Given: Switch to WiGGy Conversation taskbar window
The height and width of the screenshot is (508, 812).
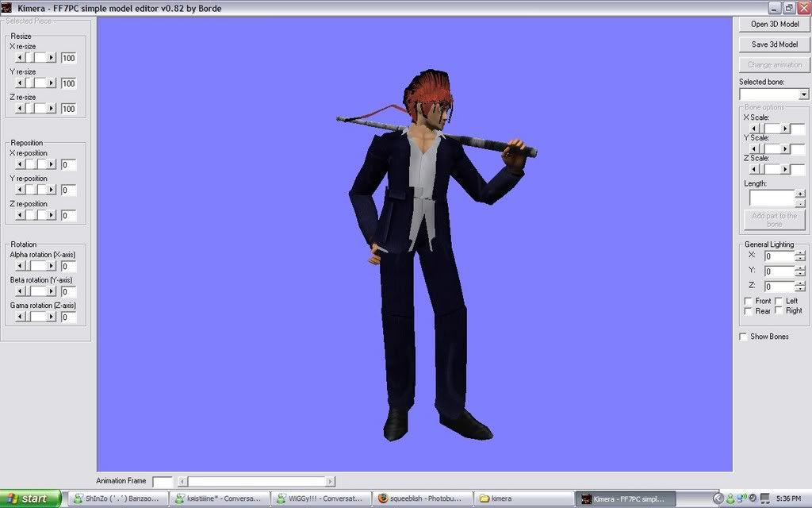Looking at the screenshot, I should 320,498.
